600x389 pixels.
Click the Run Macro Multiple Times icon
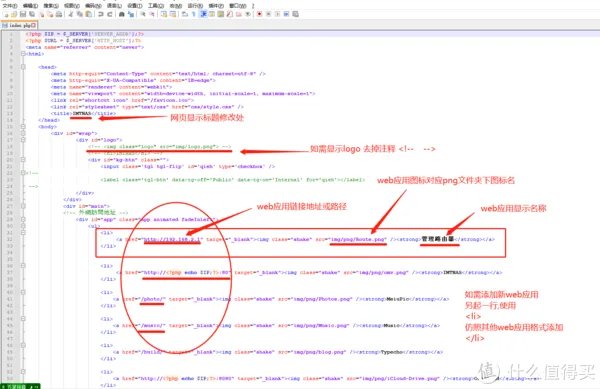[x=286, y=14]
